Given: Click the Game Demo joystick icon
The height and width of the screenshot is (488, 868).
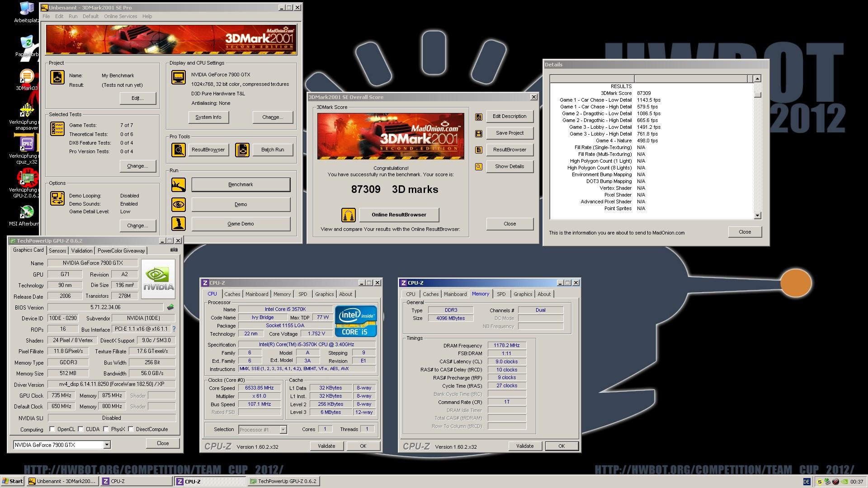Looking at the screenshot, I should pos(179,224).
